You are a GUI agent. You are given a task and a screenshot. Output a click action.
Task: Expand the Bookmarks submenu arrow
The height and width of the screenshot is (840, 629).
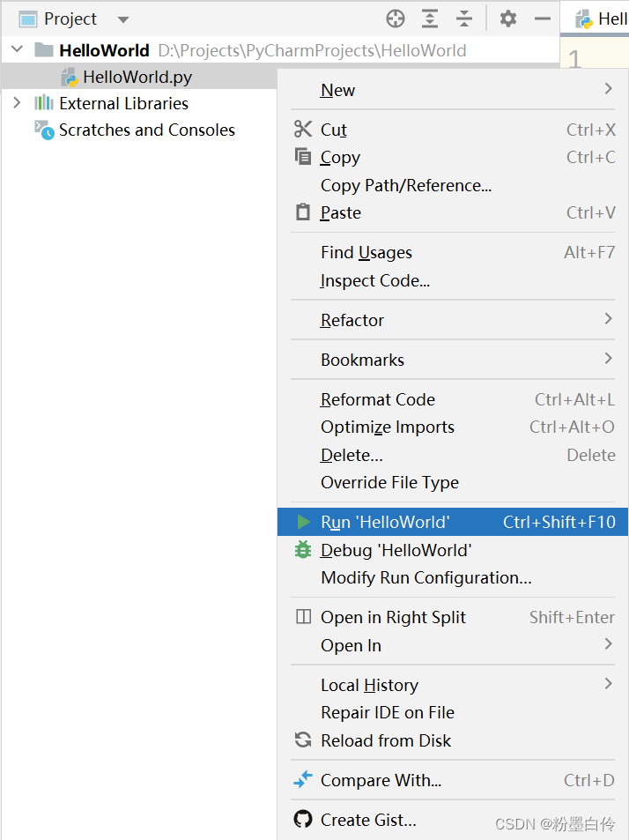click(608, 359)
